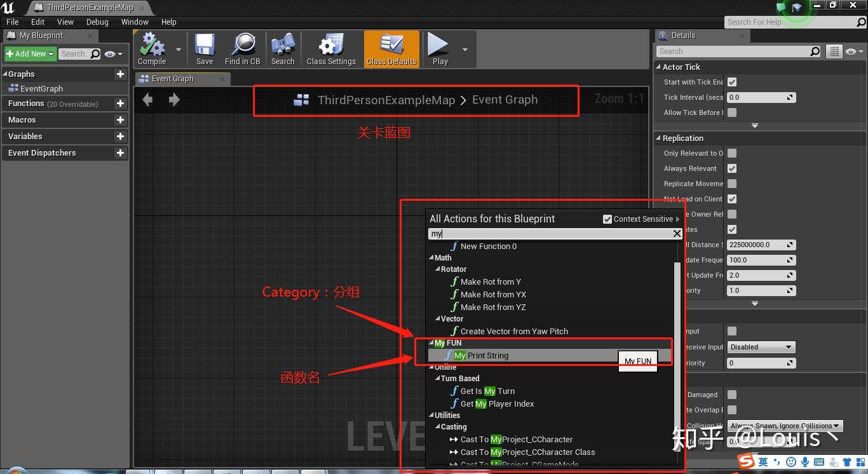
Task: Disable Start with Tick Enabled
Action: click(733, 82)
